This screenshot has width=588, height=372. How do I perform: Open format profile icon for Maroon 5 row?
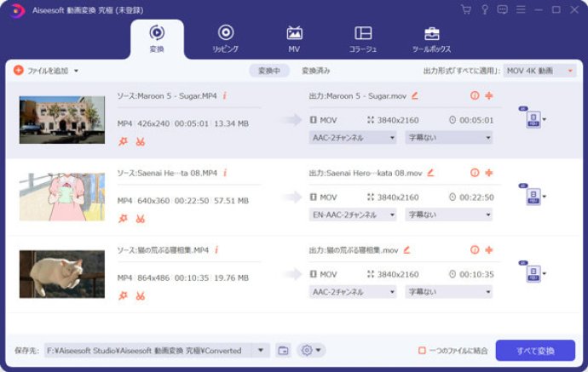pos(533,119)
